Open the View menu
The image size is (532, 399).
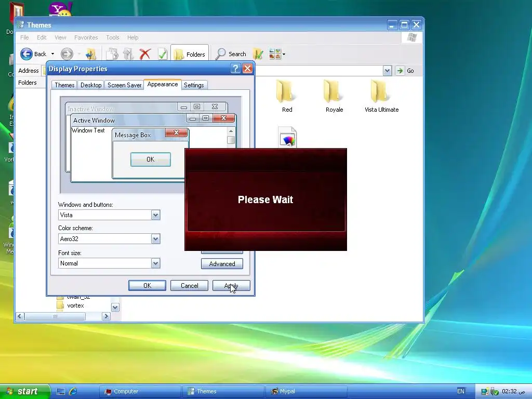(x=60, y=37)
